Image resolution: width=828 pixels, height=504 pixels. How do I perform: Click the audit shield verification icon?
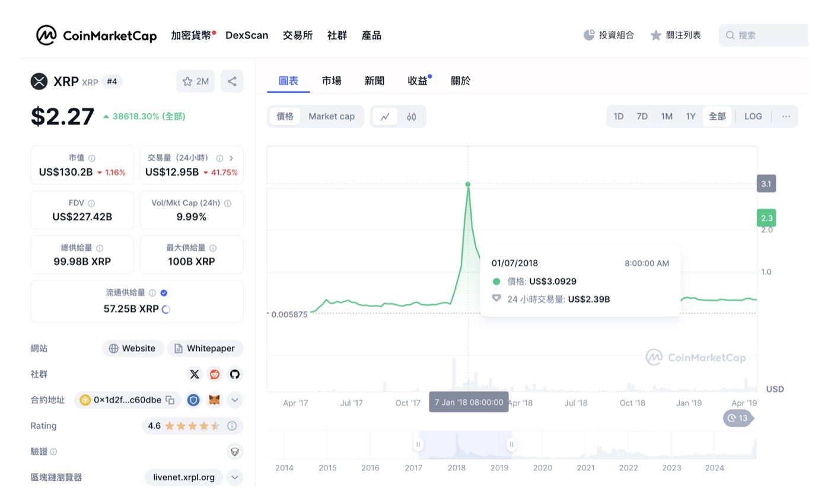point(235,452)
